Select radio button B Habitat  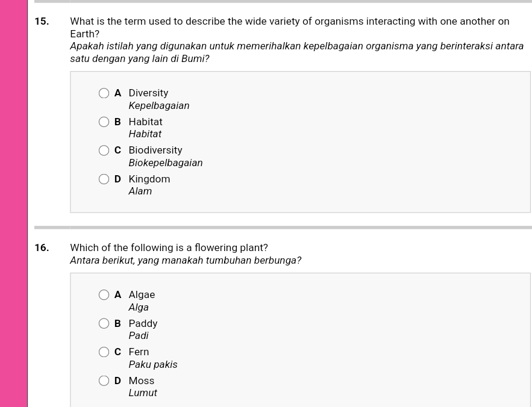coord(104,122)
